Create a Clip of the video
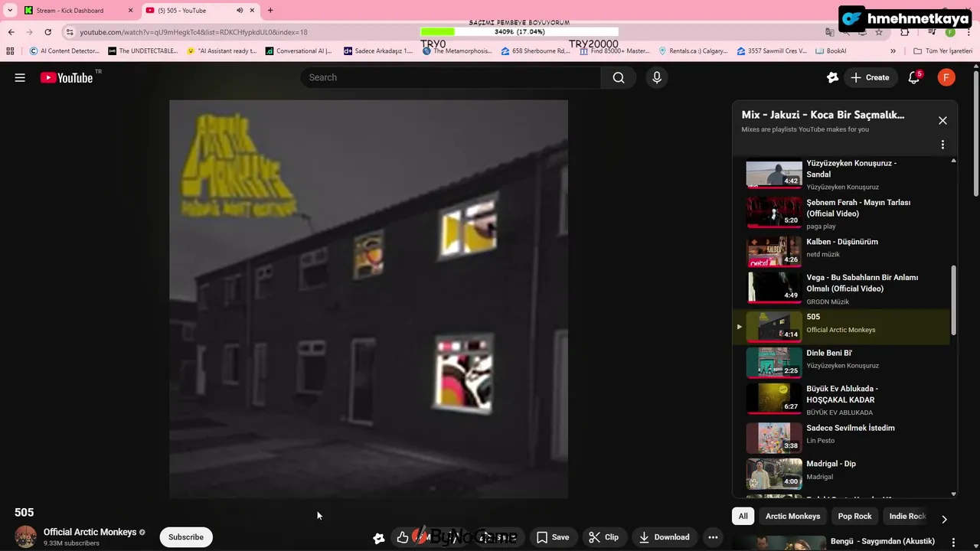 tap(604, 537)
